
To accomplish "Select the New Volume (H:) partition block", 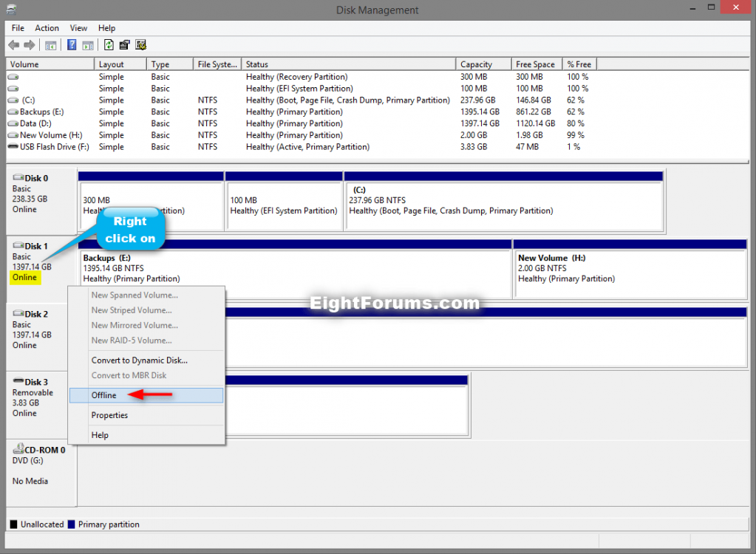I will (x=630, y=268).
